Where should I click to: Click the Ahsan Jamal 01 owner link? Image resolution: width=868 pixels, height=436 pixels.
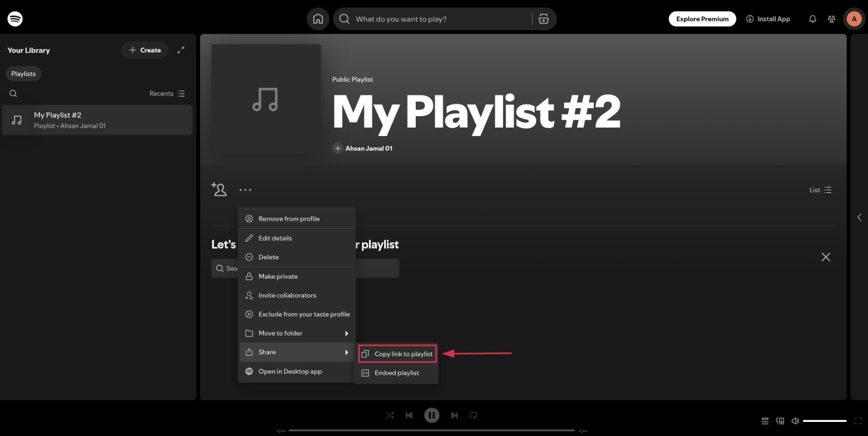point(369,148)
